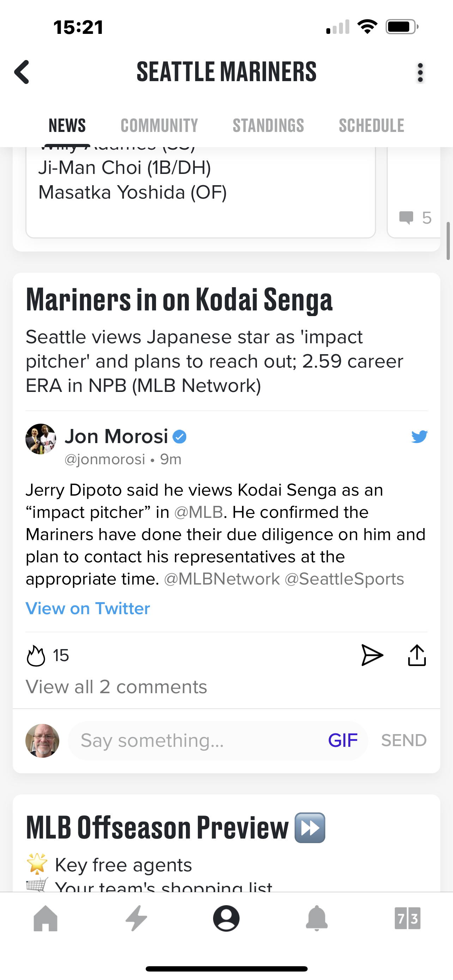The image size is (453, 980).
Task: Click the Twitter bird icon
Action: pyautogui.click(x=419, y=437)
